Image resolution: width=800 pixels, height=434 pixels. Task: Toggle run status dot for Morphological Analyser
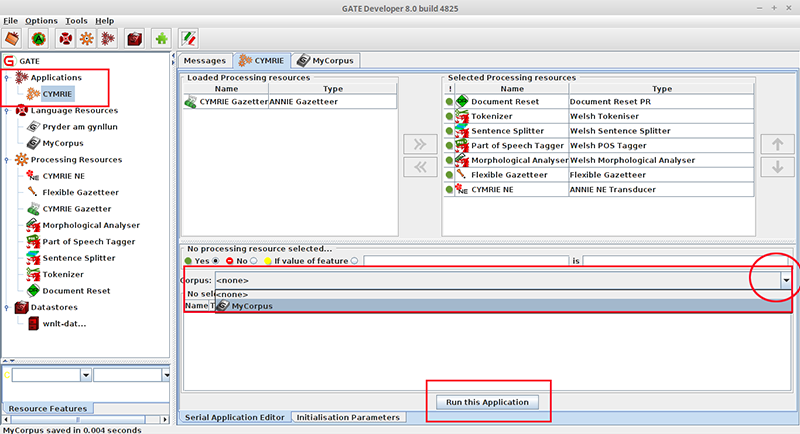[x=449, y=160]
